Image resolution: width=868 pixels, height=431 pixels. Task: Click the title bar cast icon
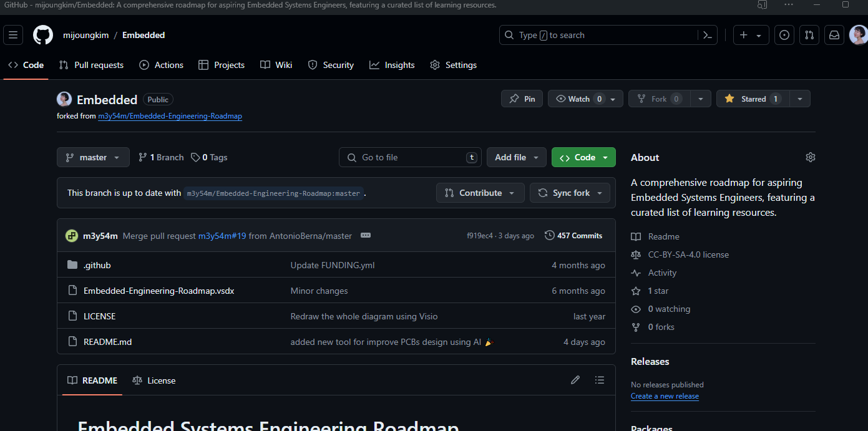pos(762,5)
